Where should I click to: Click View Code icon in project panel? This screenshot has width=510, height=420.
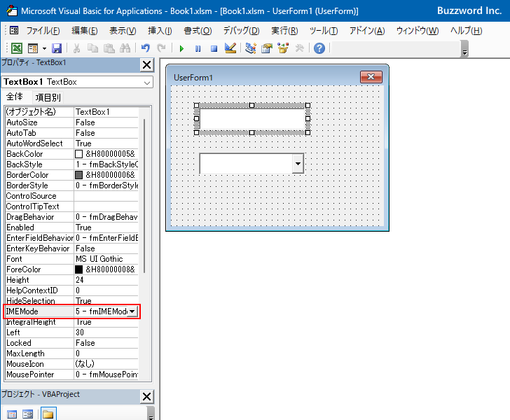[x=12, y=414]
